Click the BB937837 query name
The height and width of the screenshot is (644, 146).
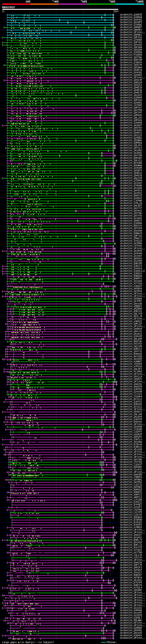8,7
